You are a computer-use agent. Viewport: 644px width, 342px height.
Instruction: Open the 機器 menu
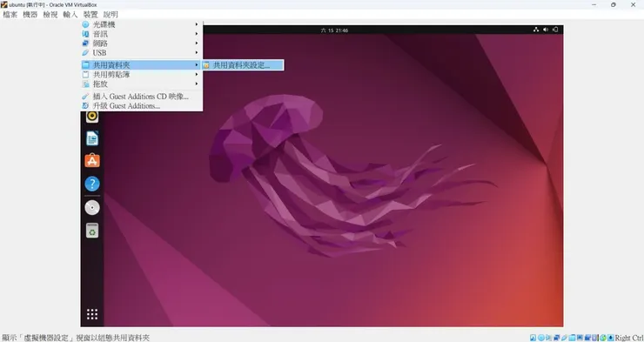[x=30, y=15]
